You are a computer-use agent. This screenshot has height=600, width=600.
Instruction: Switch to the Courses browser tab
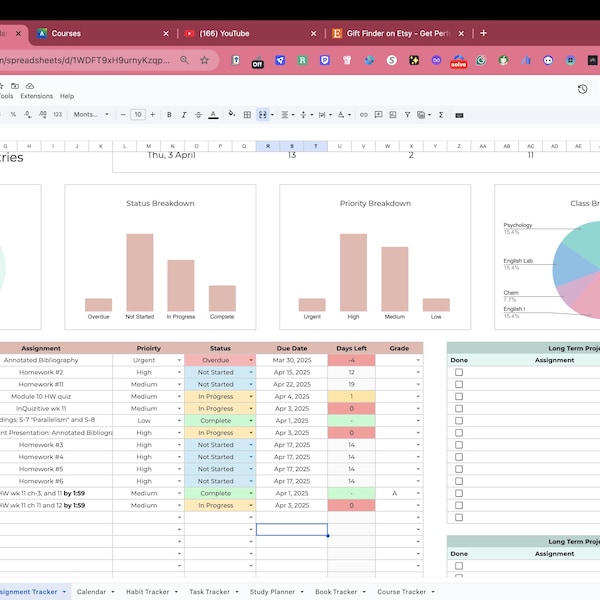(101, 34)
